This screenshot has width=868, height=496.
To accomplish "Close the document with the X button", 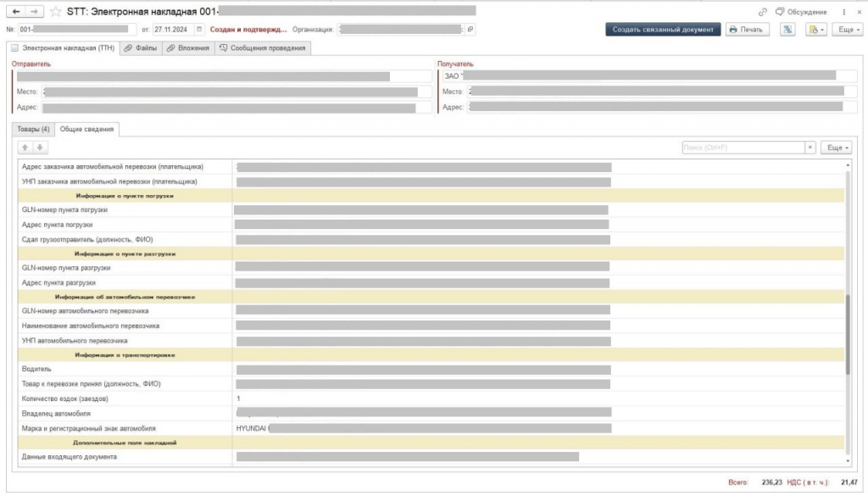I will (860, 12).
